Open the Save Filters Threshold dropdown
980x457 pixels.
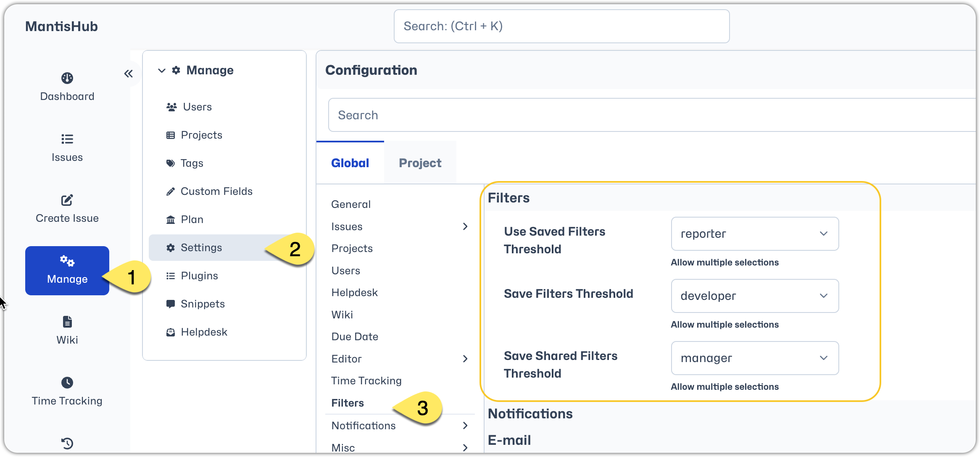[x=755, y=296]
